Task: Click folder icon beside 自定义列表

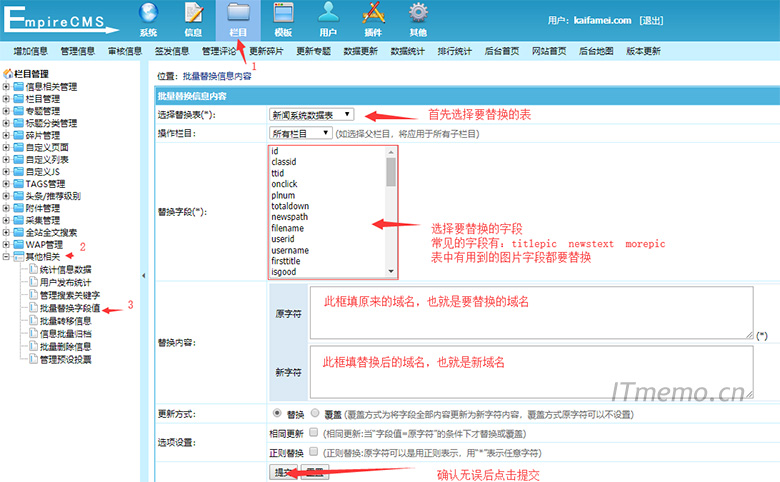Action: point(18,159)
